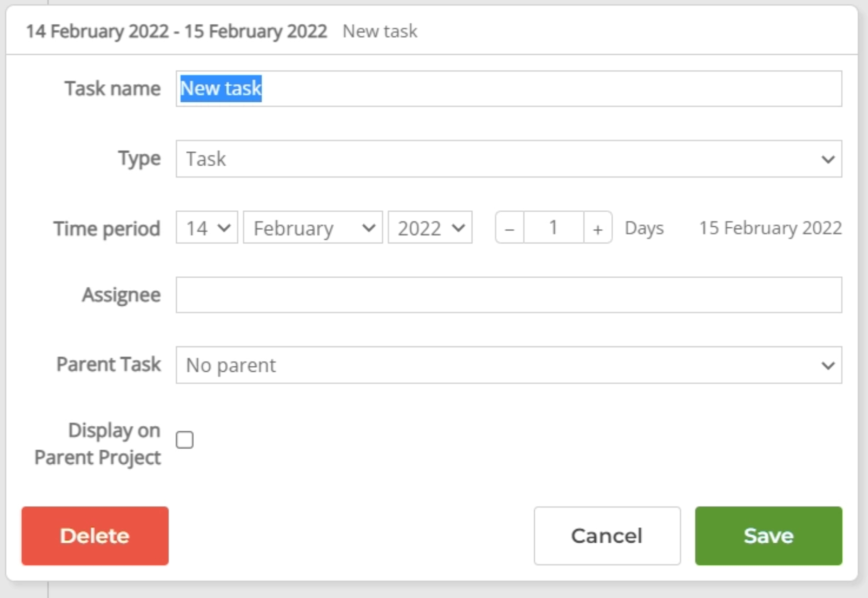868x598 pixels.
Task: Focus the empty Assignee input field
Action: pyautogui.click(x=509, y=295)
